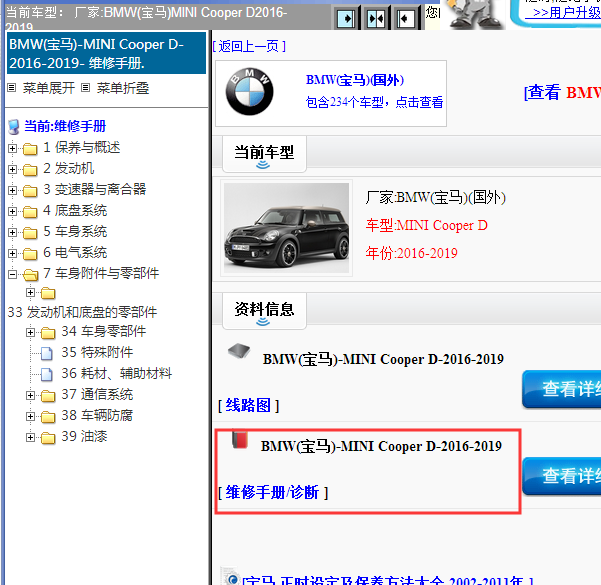Screen dimensions: 601x585
Task: Click the middle split-panel layout icon
Action: (x=376, y=18)
